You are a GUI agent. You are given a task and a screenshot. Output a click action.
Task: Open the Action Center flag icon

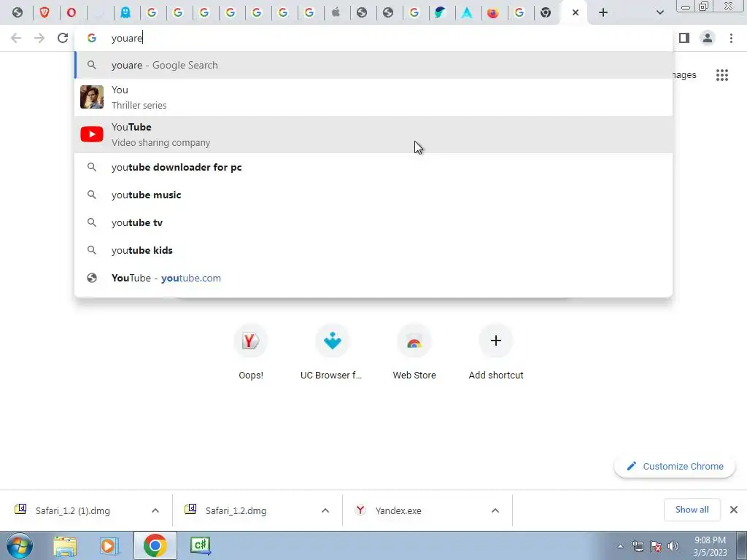pos(656,547)
